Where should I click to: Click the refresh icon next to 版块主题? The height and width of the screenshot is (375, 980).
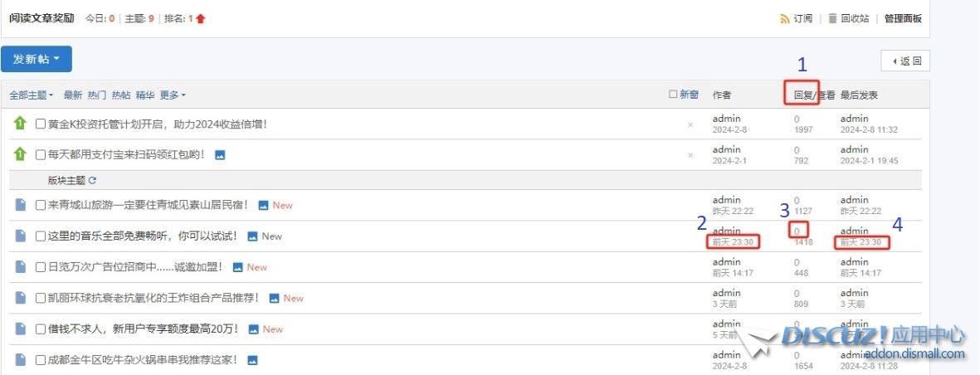(x=93, y=180)
